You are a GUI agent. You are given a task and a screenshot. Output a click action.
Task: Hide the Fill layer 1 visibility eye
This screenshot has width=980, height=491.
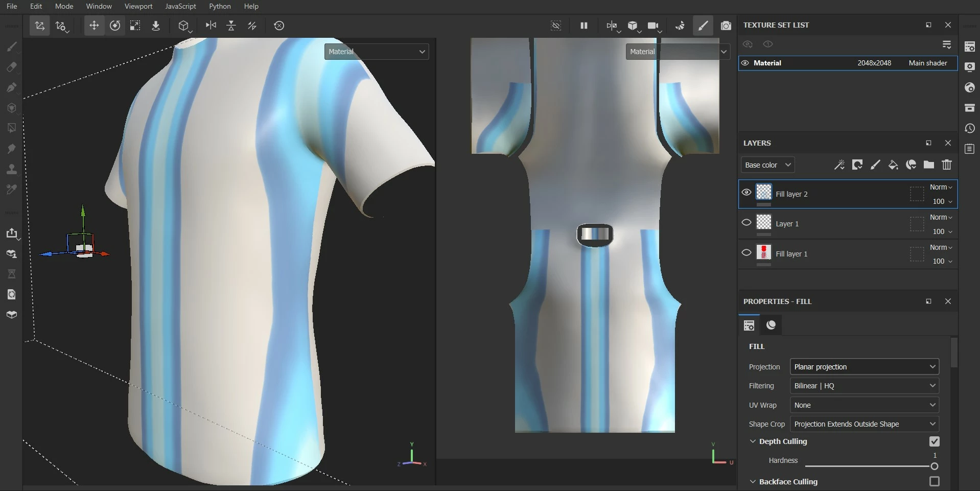746,252
